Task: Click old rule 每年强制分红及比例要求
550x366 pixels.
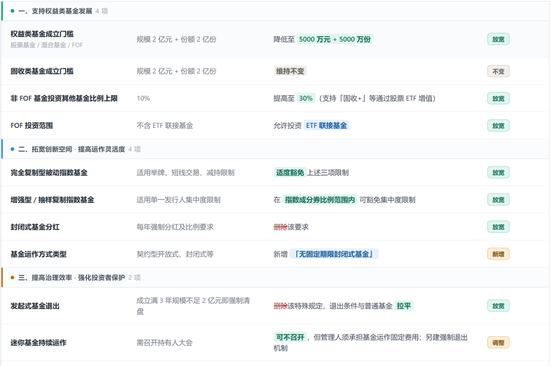Action: coord(175,227)
